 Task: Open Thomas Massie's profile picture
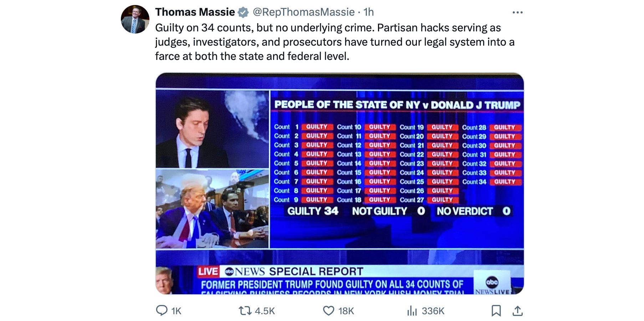tap(135, 19)
